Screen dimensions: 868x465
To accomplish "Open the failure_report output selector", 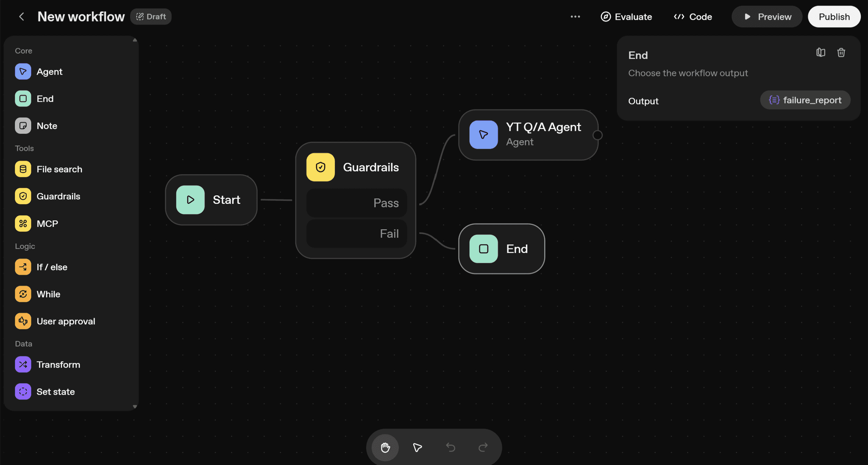I will [x=805, y=100].
